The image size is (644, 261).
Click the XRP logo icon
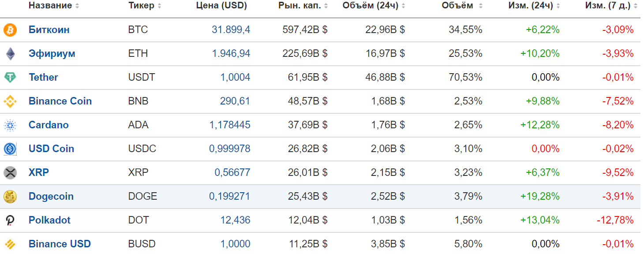(x=10, y=173)
